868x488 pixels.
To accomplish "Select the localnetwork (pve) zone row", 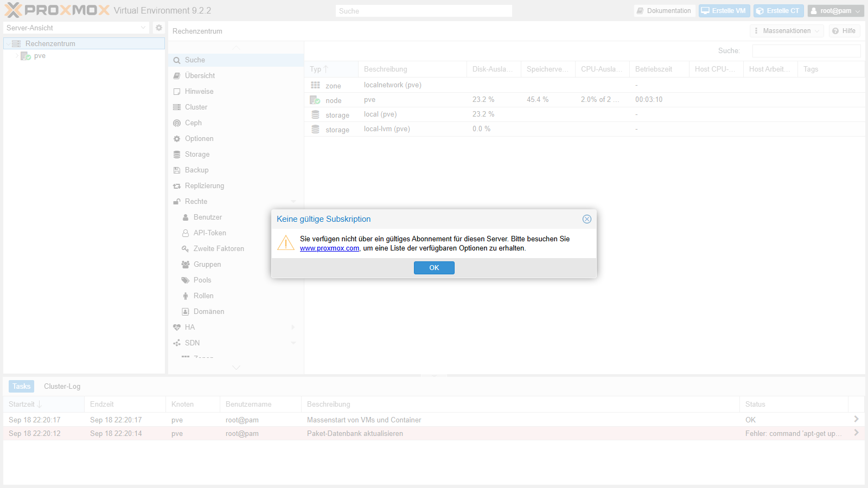I will [584, 85].
